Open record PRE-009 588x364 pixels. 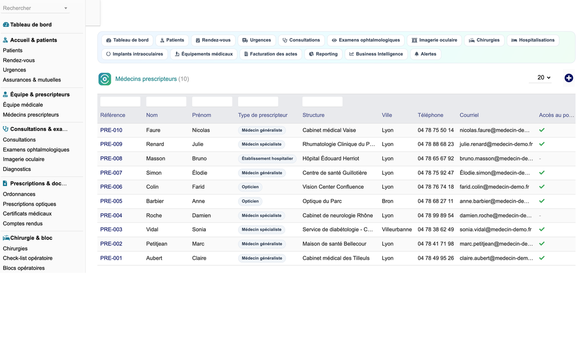click(111, 145)
